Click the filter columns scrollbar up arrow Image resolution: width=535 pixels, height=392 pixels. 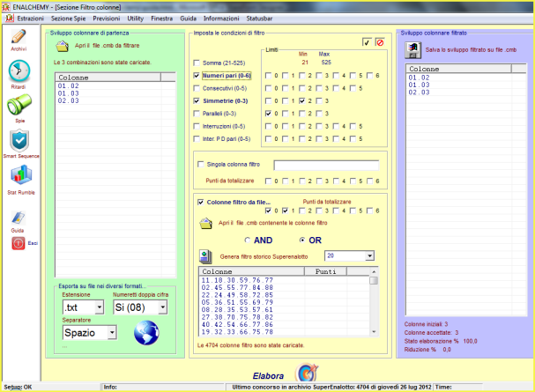coord(374,271)
